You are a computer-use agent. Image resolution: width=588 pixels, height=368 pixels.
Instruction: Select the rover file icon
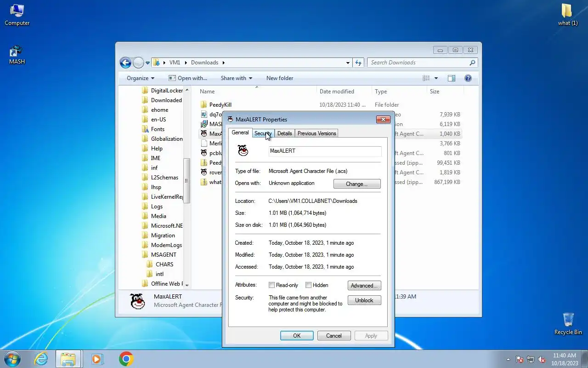204,172
